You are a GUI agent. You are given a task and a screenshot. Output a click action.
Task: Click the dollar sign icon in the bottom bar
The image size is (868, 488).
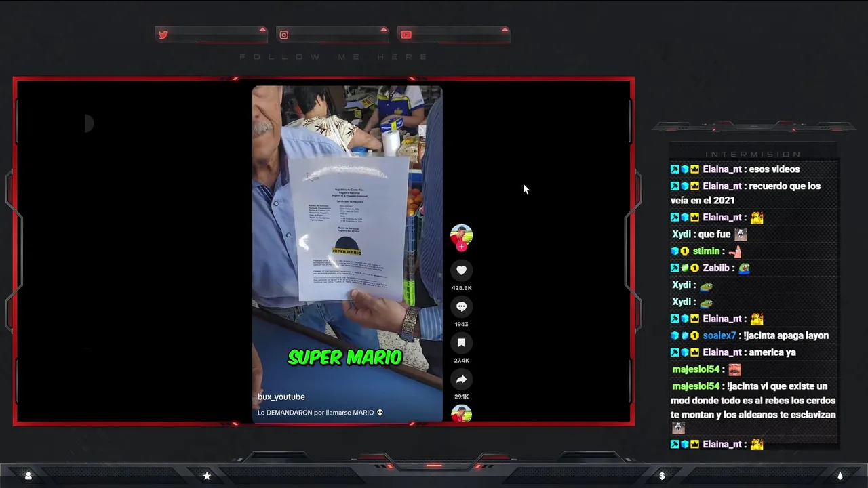[662, 476]
